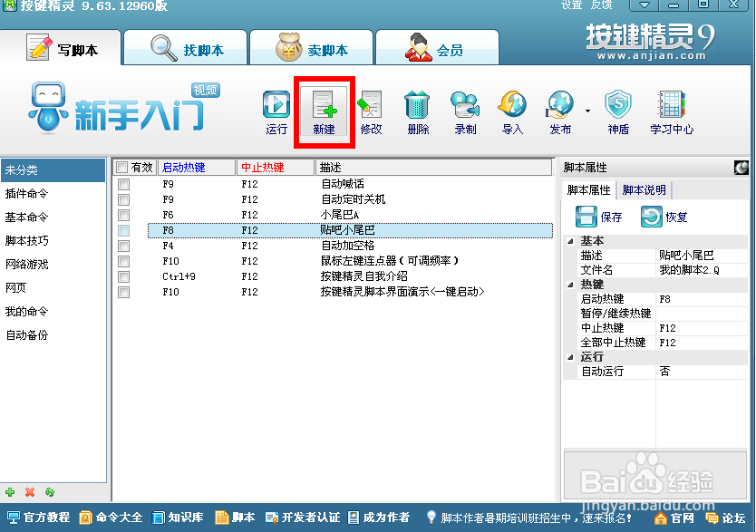The height and width of the screenshot is (532, 756).
Task: Toggle the 有效 select-all checkbox in header
Action: [x=122, y=168]
